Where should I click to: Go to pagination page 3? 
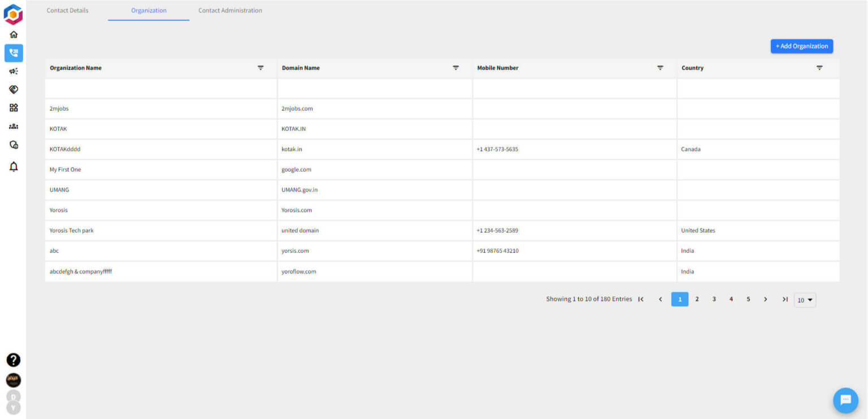tap(714, 299)
